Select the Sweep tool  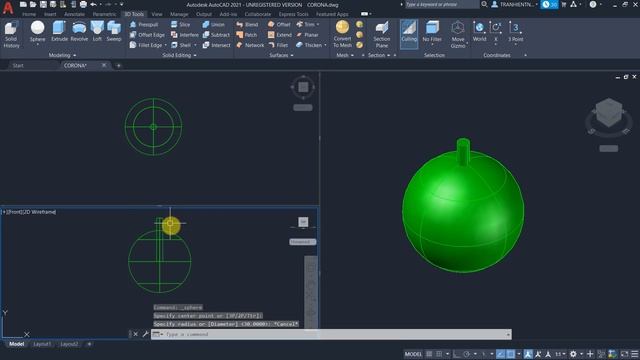click(x=114, y=31)
